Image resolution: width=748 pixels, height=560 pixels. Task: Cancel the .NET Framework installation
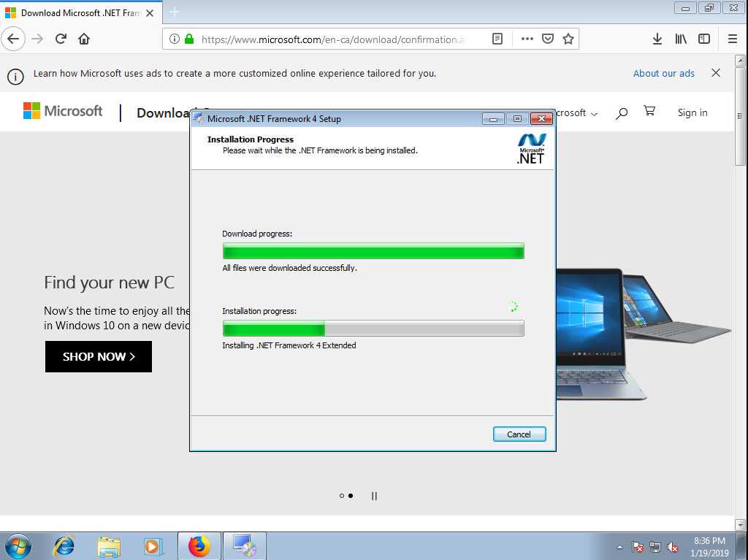click(x=519, y=434)
